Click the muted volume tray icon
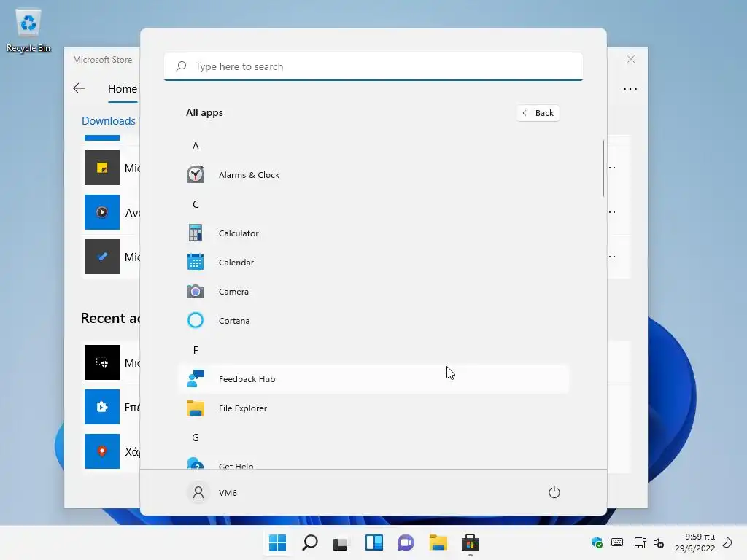This screenshot has width=747, height=560. (659, 542)
